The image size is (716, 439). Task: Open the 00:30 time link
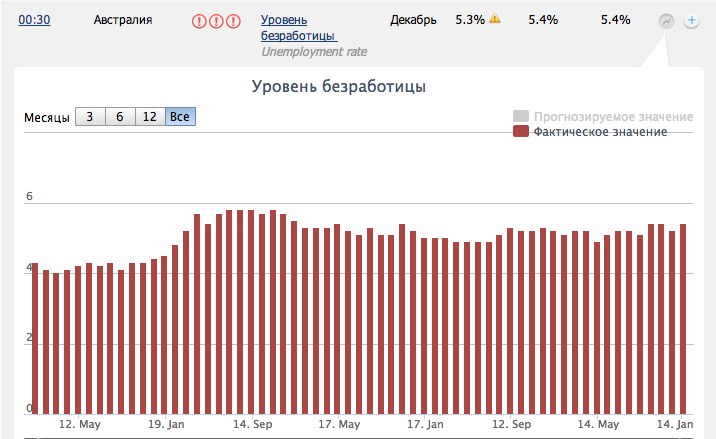pyautogui.click(x=34, y=20)
